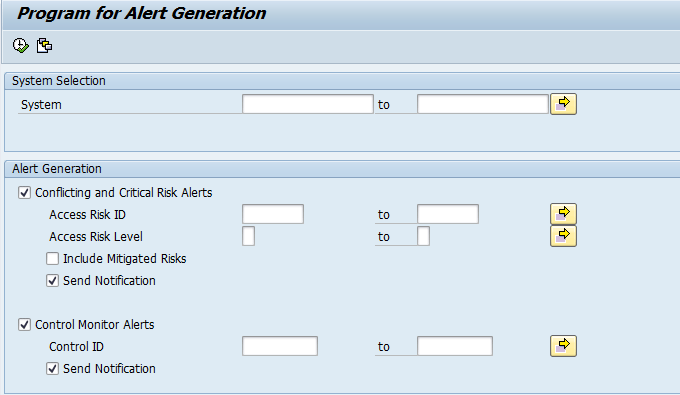Viewport: 680px width, 395px height.
Task: Focus the Access Risk ID to field
Action: (448, 214)
